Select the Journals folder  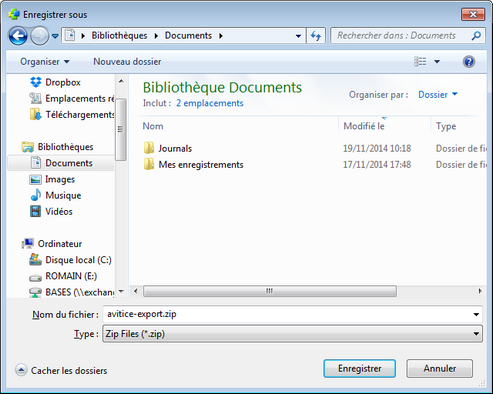(x=175, y=148)
